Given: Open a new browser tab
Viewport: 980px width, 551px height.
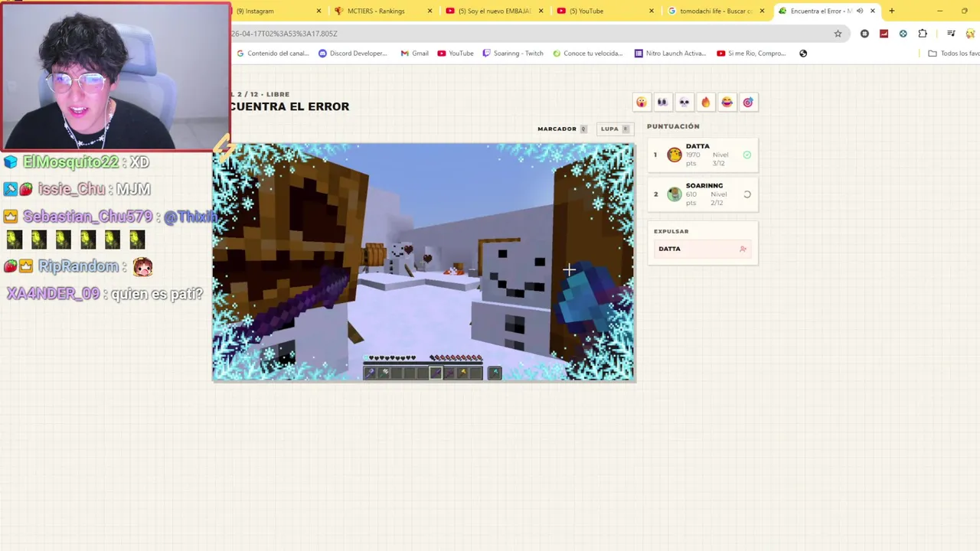Looking at the screenshot, I should [891, 11].
